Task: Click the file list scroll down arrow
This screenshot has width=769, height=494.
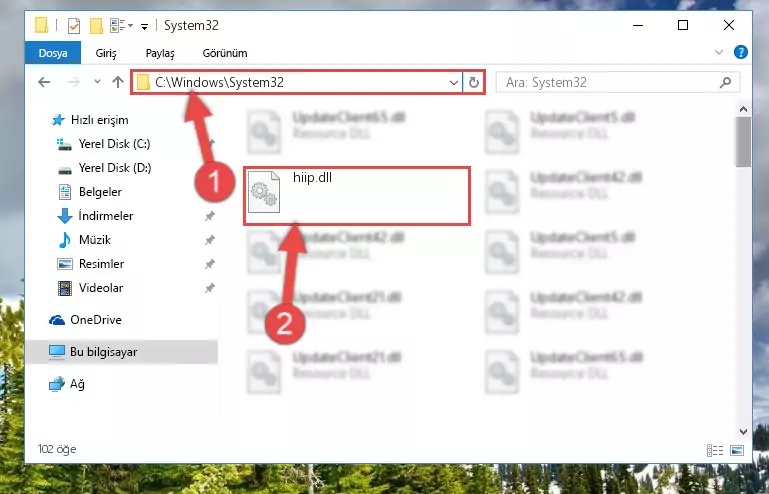Action: 743,432
